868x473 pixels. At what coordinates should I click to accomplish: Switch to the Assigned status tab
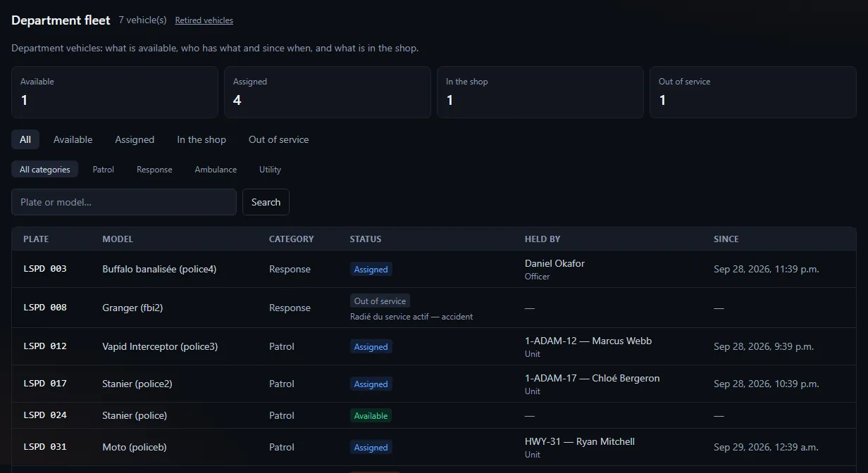(x=135, y=139)
